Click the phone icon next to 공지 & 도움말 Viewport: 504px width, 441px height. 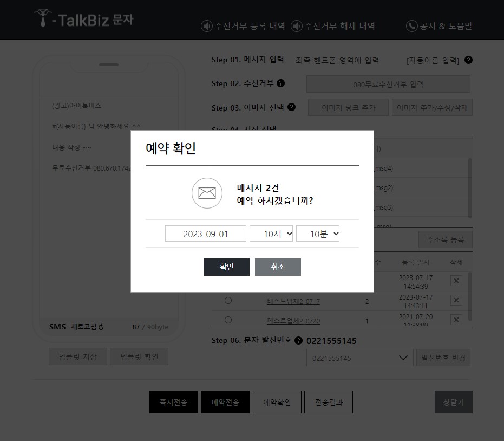click(411, 25)
